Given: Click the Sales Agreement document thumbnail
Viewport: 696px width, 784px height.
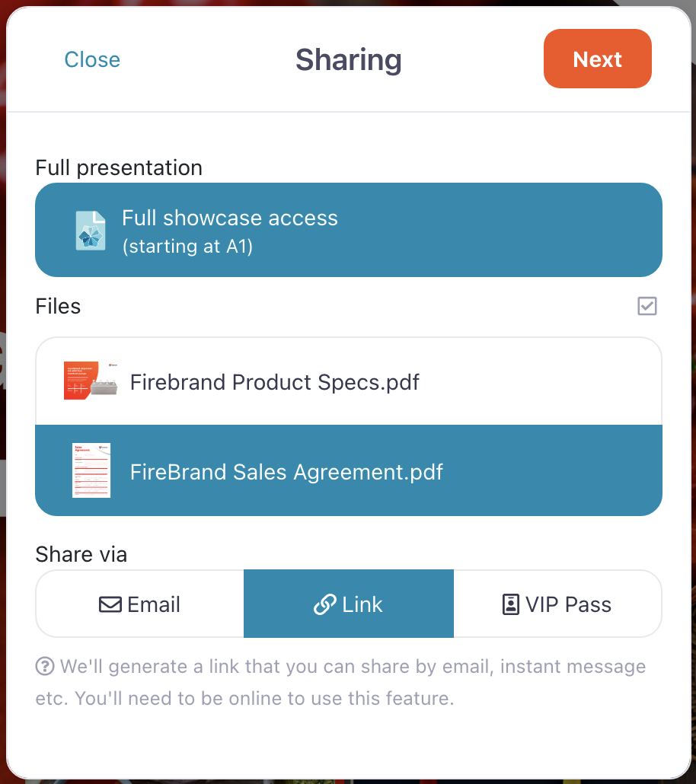Looking at the screenshot, I should tap(91, 470).
